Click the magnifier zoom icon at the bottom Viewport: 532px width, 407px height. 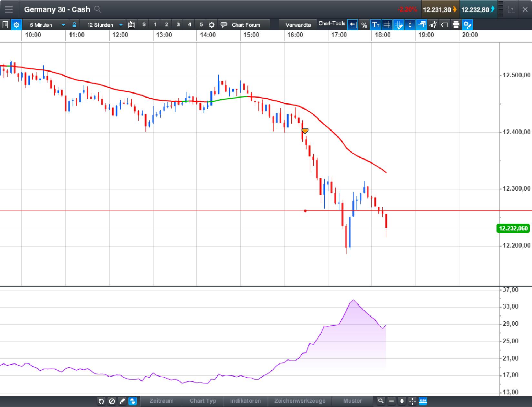pos(381,401)
